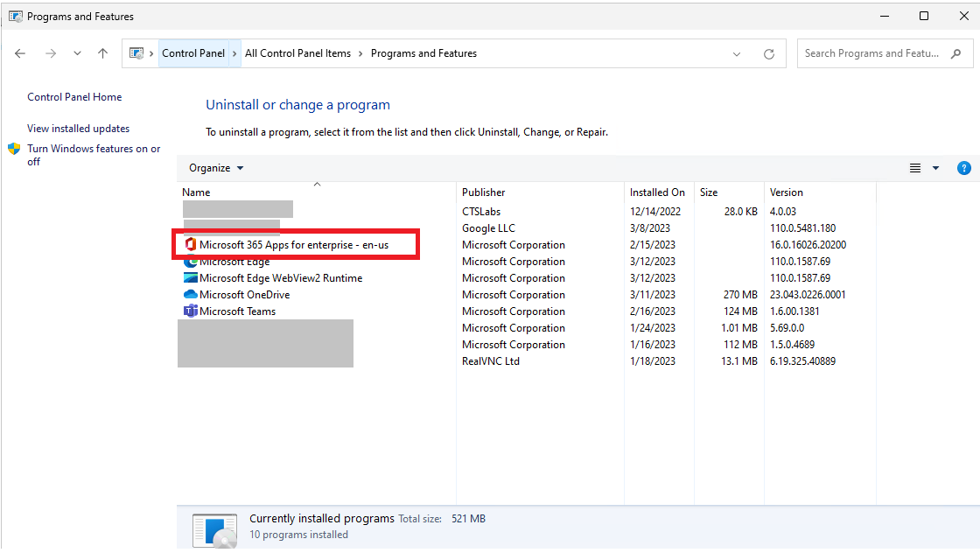Navigate back with the back arrow
Screen dimensions: 980x553
click(19, 53)
